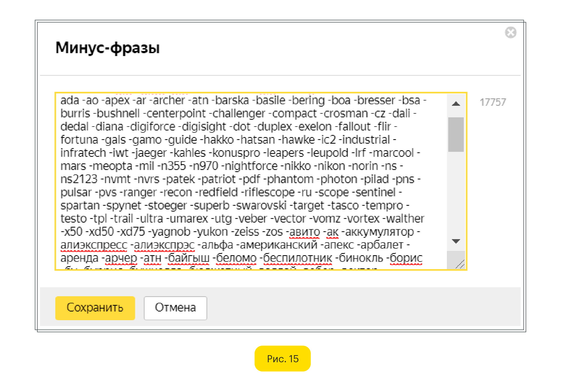Viewport: 562px width, 392px height.
Task: Click the word "digisight" in text
Action: click(204, 127)
